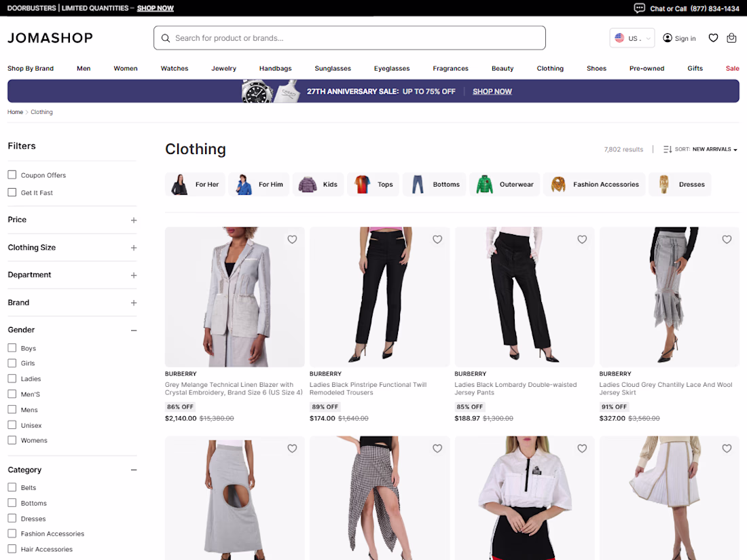747x560 pixels.
Task: Click the Sign in user icon
Action: (x=668, y=38)
